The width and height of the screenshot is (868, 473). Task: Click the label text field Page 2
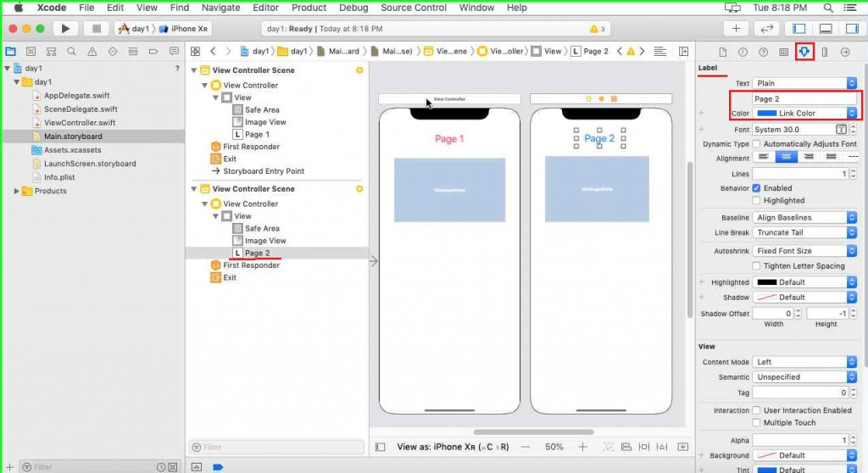tap(804, 98)
